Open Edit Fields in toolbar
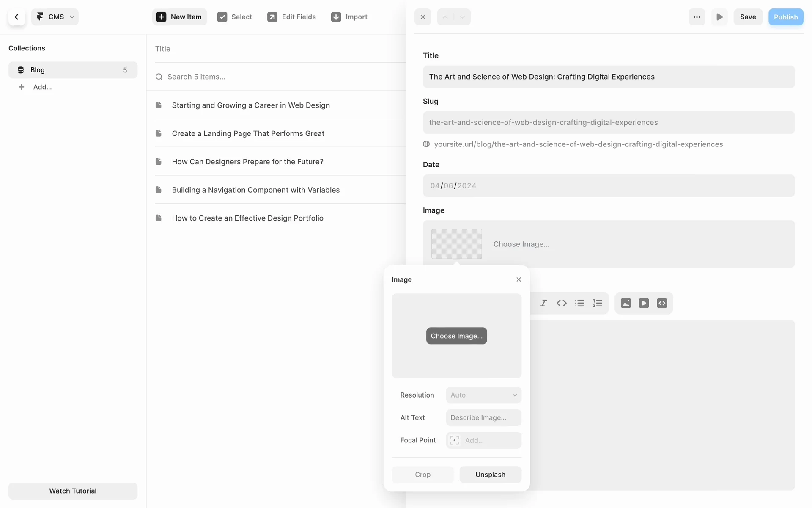The height and width of the screenshot is (508, 812). click(x=292, y=17)
